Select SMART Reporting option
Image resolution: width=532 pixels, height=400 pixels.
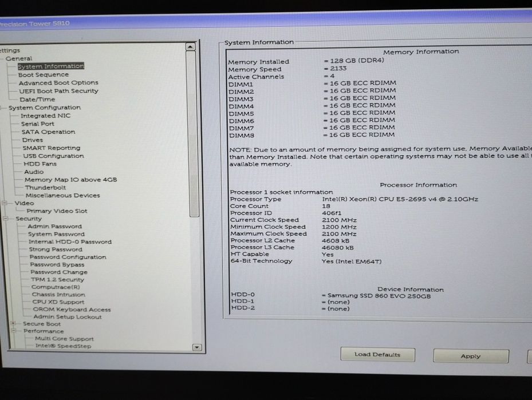point(52,148)
